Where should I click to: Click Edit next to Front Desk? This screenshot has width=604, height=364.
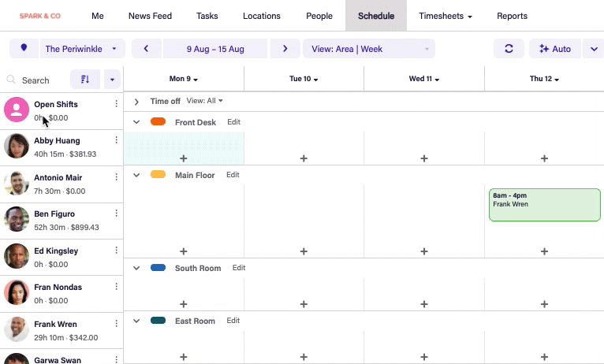[x=234, y=122]
